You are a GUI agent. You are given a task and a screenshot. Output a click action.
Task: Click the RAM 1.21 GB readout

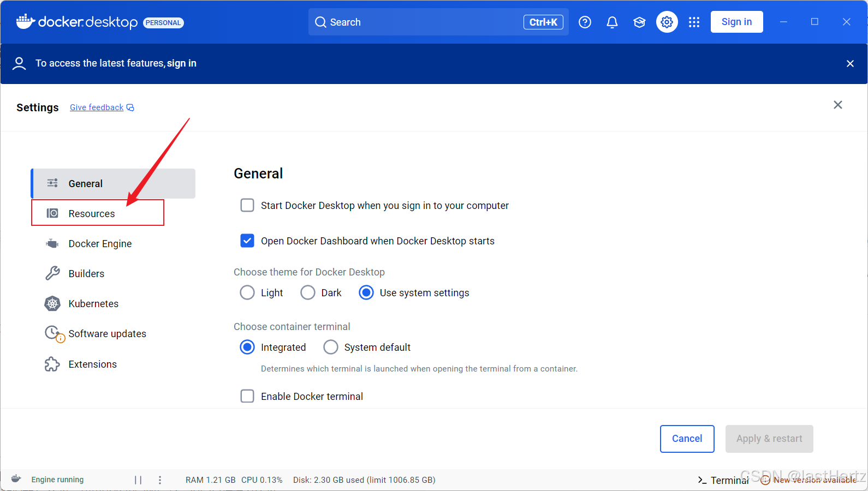pyautogui.click(x=210, y=480)
